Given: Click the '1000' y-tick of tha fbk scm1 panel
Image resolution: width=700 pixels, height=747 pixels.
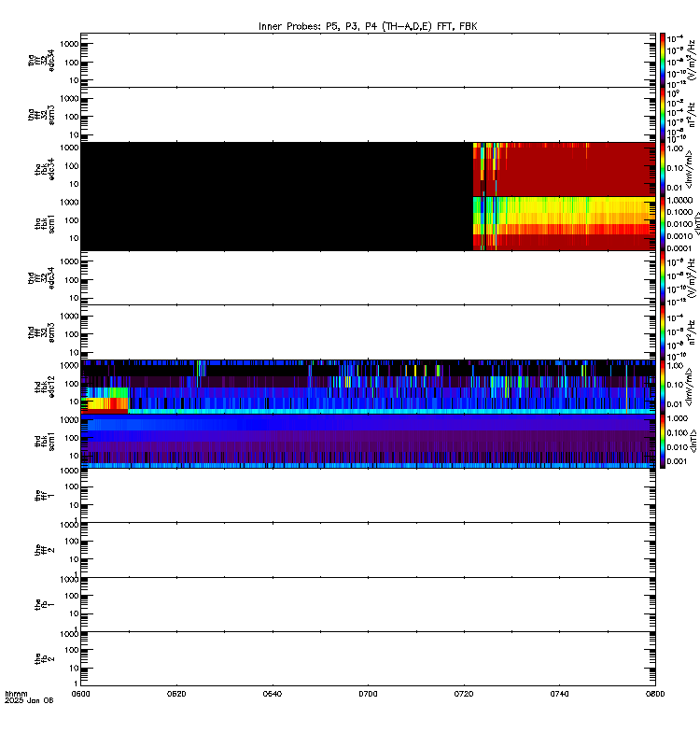Looking at the screenshot, I should pyautogui.click(x=69, y=202).
